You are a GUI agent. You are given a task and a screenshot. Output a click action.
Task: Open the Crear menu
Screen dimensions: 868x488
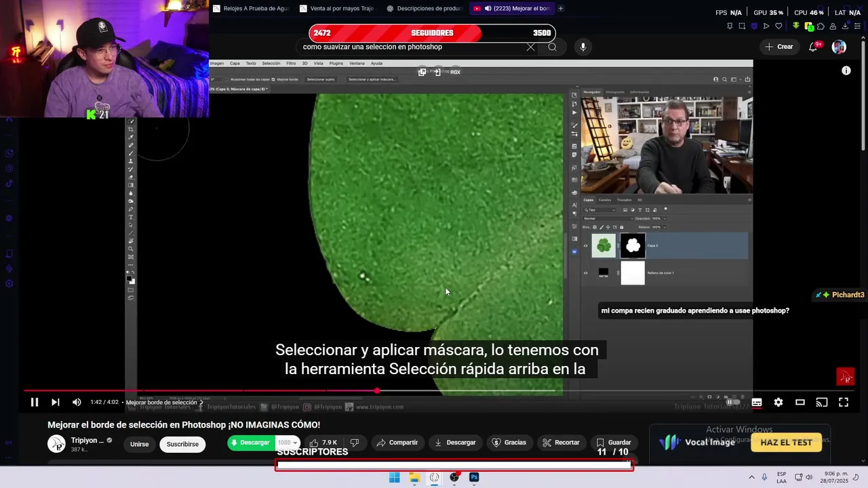778,47
